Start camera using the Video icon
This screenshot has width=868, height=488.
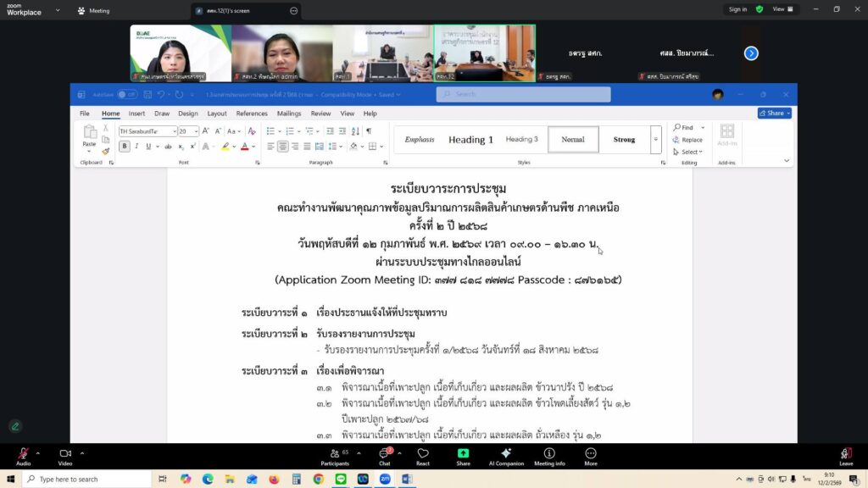[x=64, y=455]
